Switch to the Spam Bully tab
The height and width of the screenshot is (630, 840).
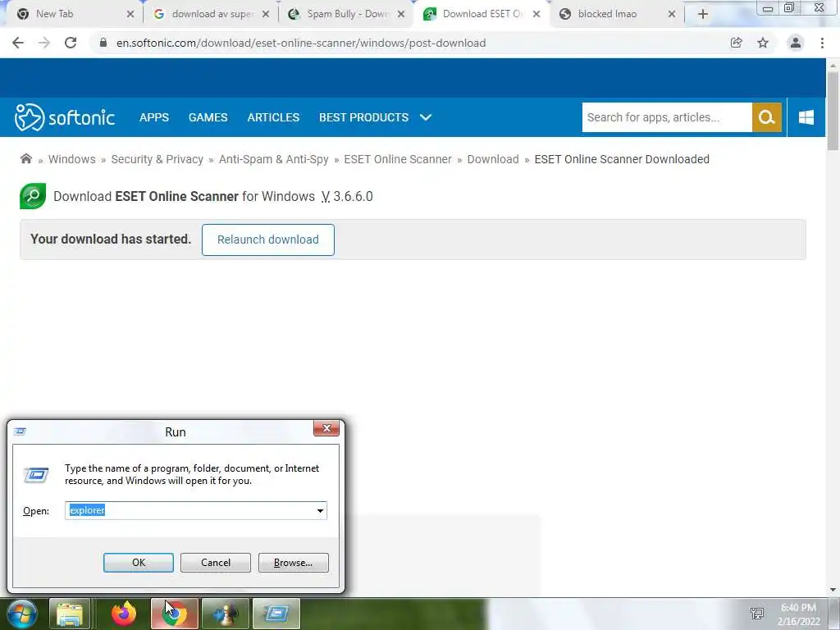(x=346, y=15)
